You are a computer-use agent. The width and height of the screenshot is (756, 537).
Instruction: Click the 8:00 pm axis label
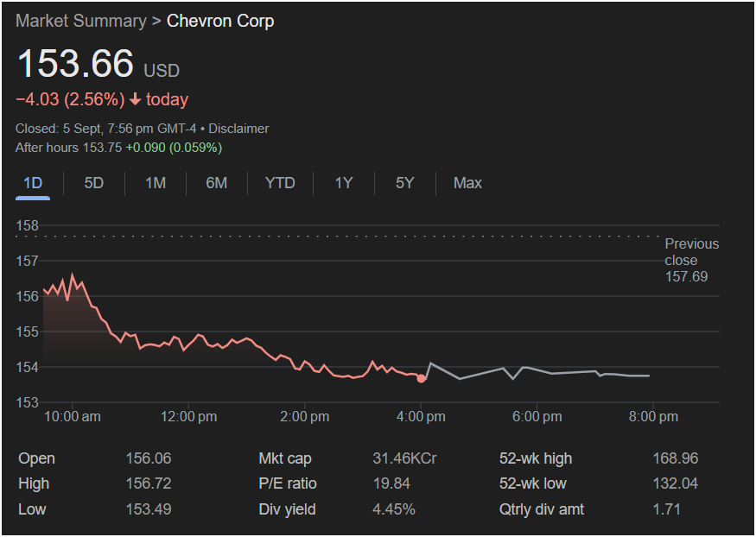[653, 417]
